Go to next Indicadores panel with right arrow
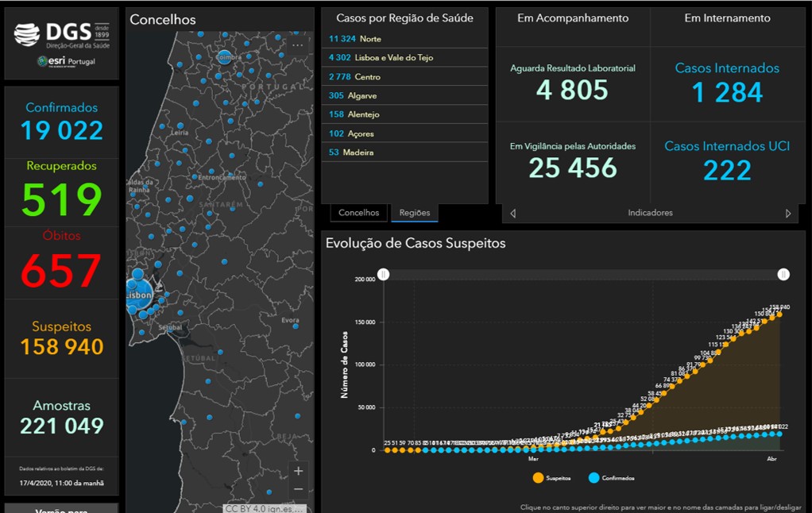This screenshot has height=513, width=812. pos(788,214)
